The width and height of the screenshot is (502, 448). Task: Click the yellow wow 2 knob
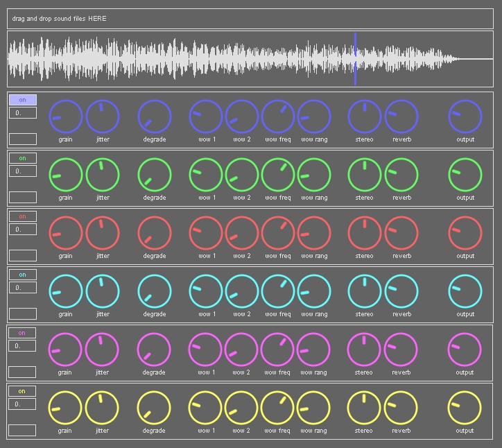pos(241,408)
